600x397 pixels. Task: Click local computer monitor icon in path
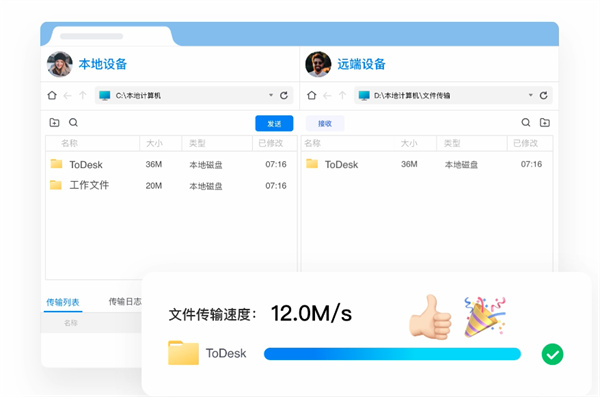pos(104,95)
